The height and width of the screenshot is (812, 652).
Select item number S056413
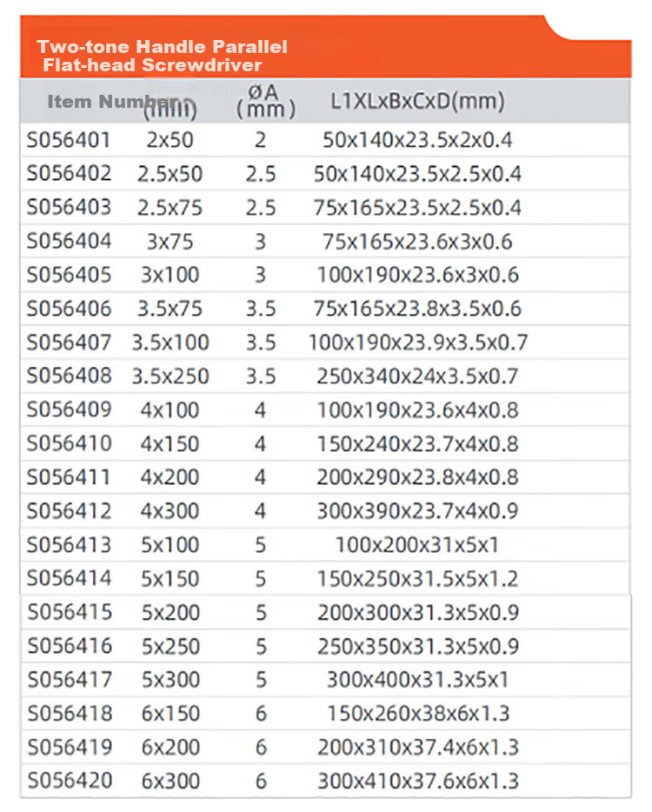tap(69, 545)
